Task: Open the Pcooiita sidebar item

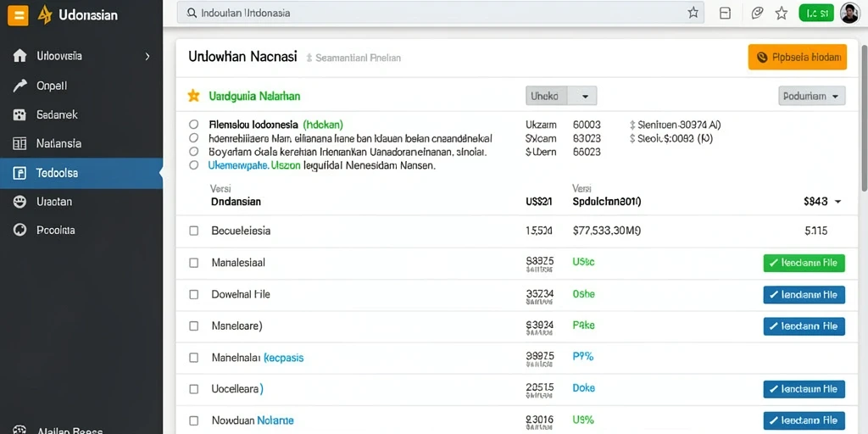Action: point(81,230)
